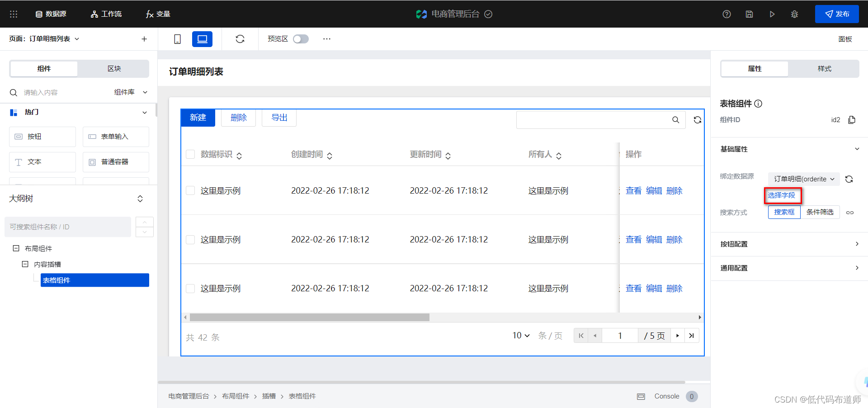Open the 变量 variables menu

[x=158, y=14]
